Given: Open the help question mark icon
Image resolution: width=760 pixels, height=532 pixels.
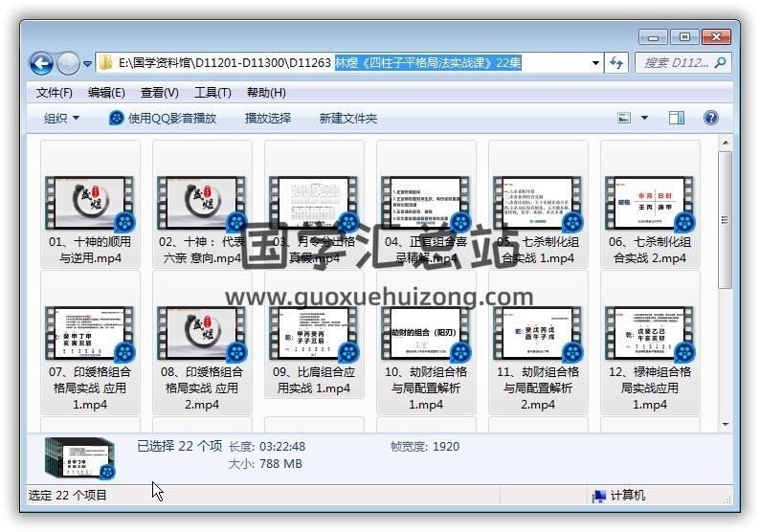Looking at the screenshot, I should click(x=711, y=118).
